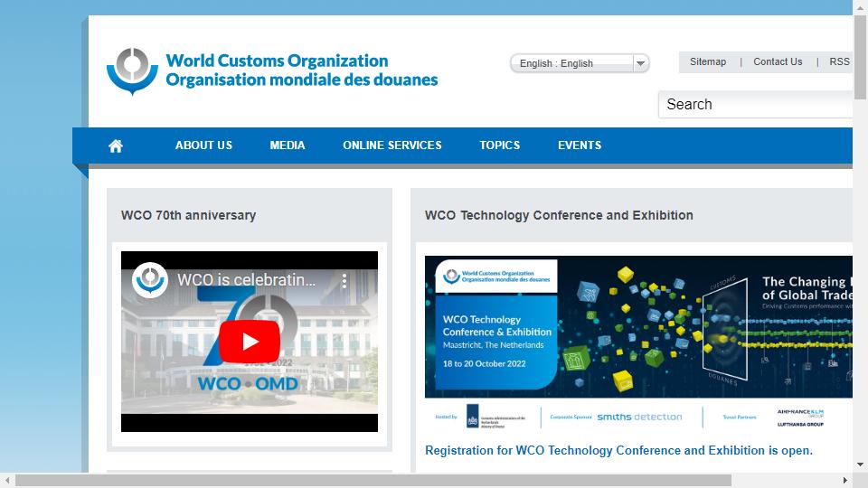Viewport: 868px width, 488px height.
Task: Focus the Search input field
Action: (755, 105)
